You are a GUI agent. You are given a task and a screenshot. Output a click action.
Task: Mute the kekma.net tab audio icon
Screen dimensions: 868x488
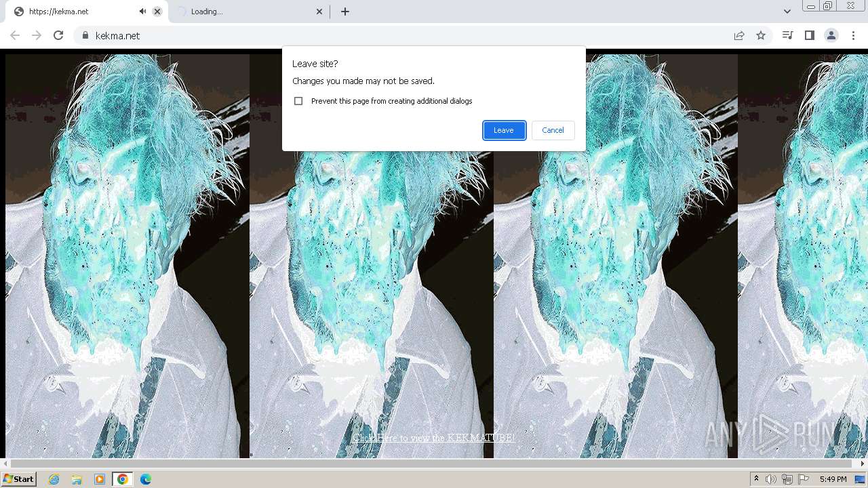142,12
